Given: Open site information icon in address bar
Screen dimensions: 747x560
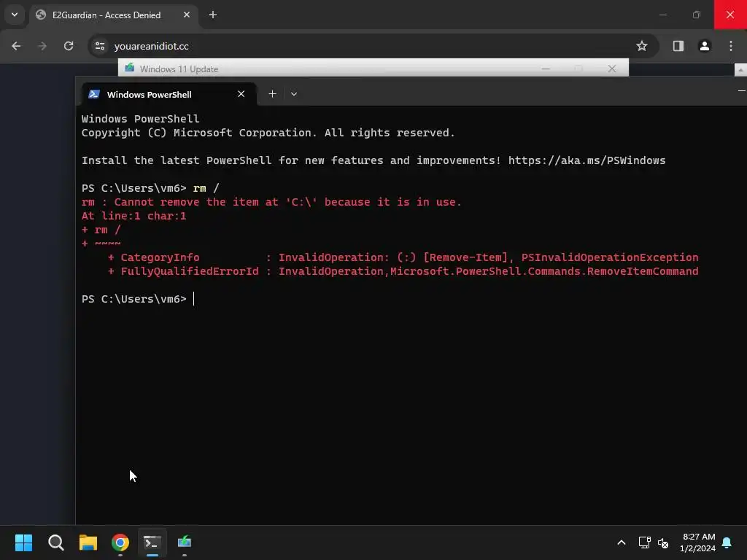Looking at the screenshot, I should (100, 46).
